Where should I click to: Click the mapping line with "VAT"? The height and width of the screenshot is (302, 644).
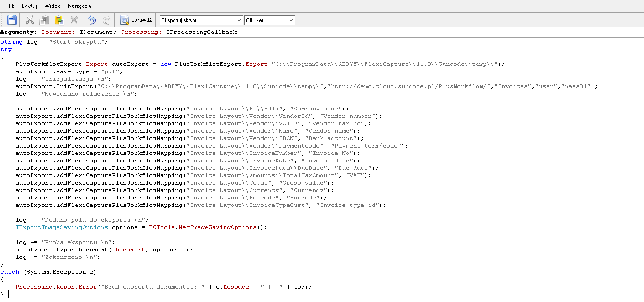point(193,175)
